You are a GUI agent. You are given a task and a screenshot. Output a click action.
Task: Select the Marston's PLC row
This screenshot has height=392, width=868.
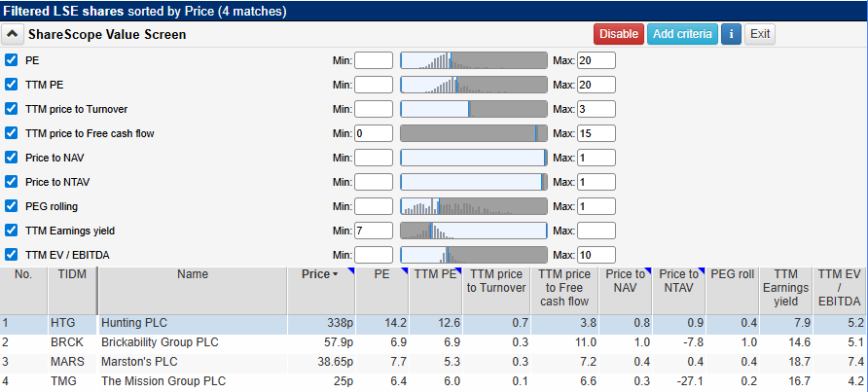pos(434,363)
